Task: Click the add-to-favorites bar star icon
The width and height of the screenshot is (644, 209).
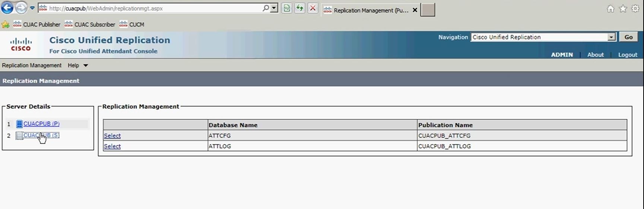Action: pos(5,25)
